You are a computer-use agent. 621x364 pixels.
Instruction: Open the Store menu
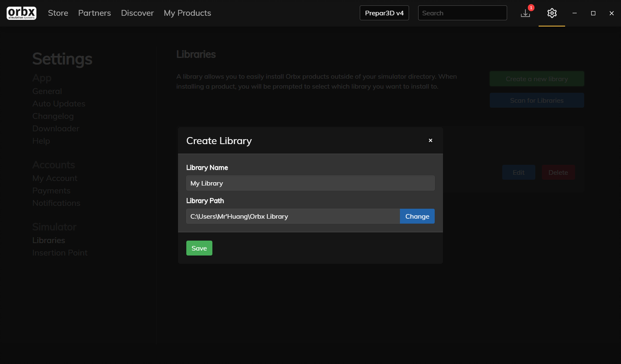tap(58, 13)
